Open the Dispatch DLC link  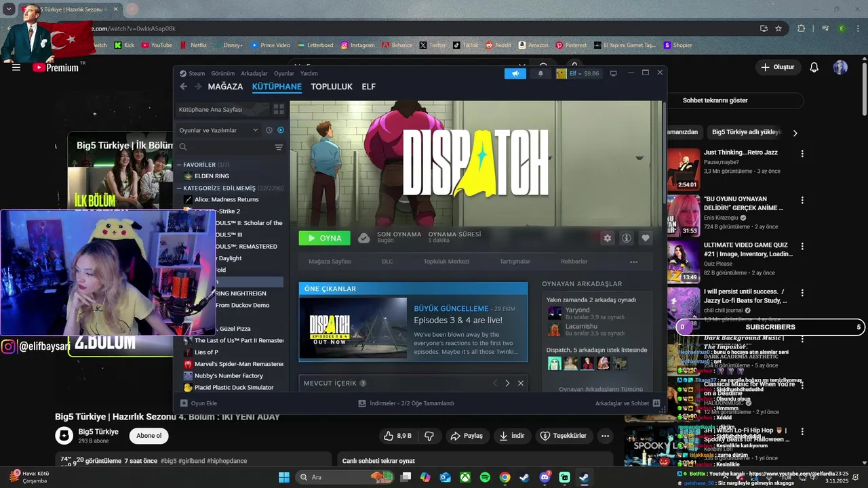coord(387,262)
